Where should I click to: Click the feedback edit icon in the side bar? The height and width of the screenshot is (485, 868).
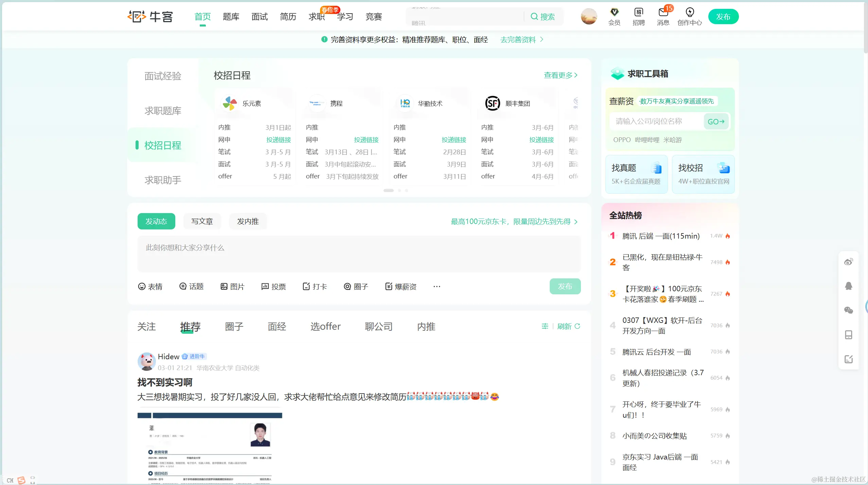(x=848, y=359)
